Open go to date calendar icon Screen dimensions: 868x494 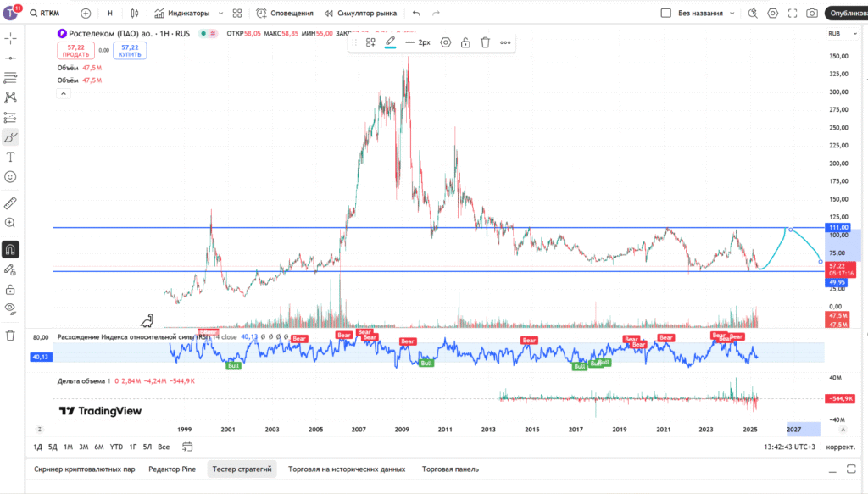click(187, 447)
